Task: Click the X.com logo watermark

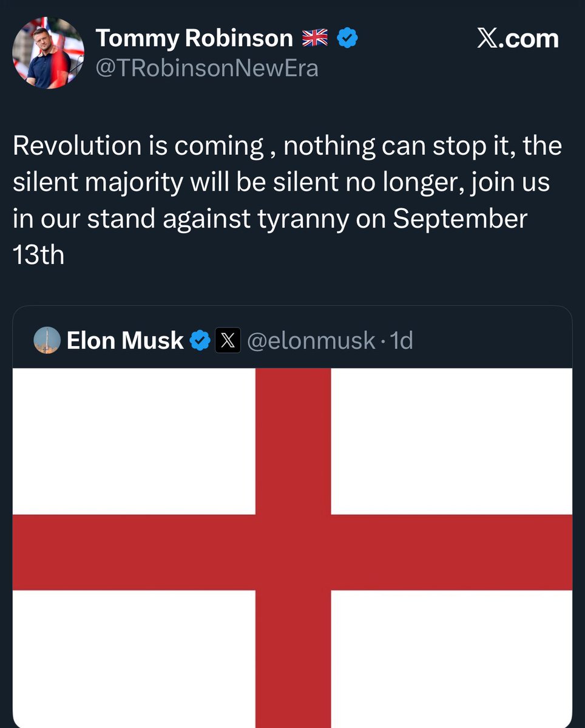Action: point(518,38)
